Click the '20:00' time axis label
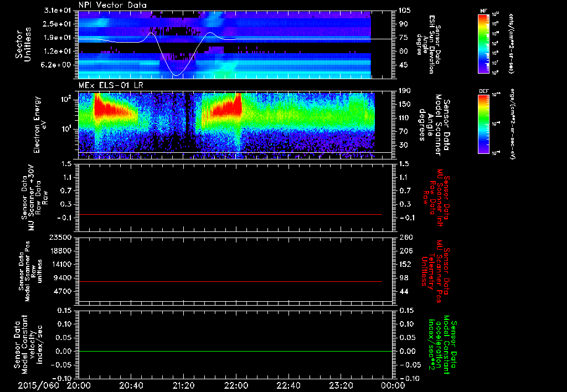The height and width of the screenshot is (392, 567). (79, 385)
